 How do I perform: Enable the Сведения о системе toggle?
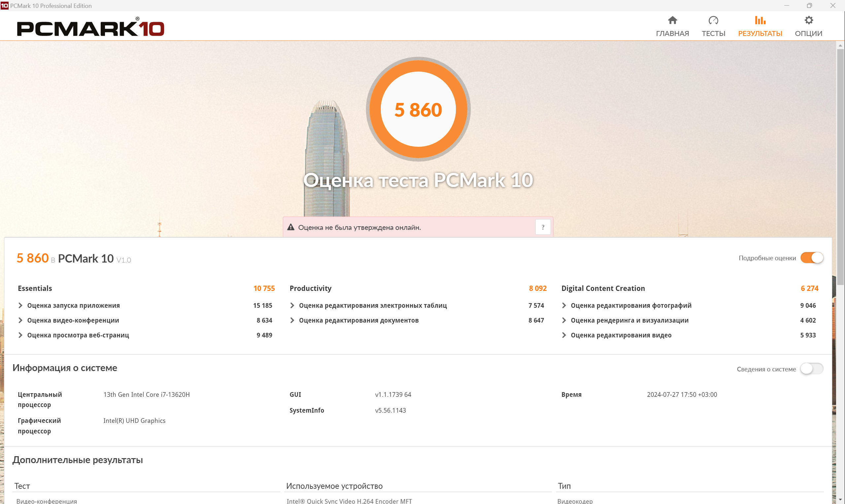pyautogui.click(x=811, y=369)
